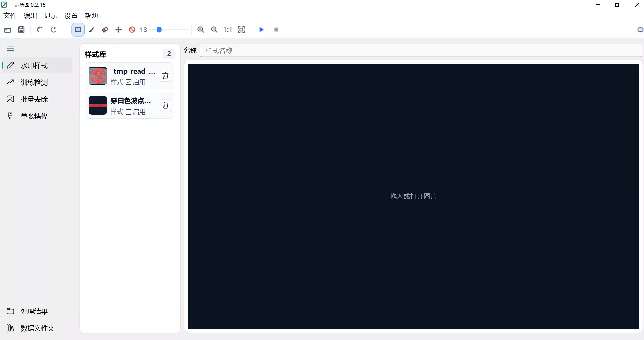Screen dimensions: 644x340
Task: Stop processing with the stop button
Action: [x=276, y=30]
